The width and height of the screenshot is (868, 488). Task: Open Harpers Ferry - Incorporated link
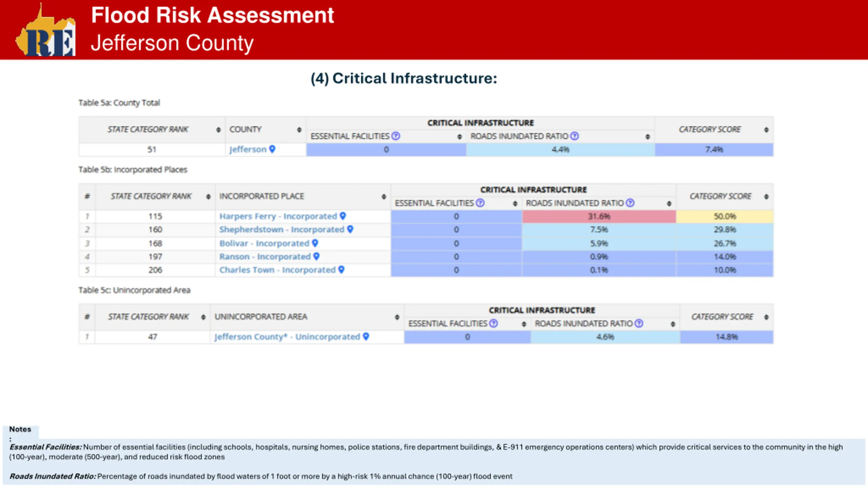(278, 216)
